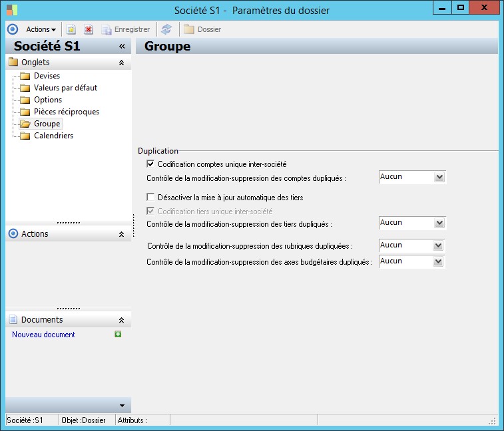Click the refresh arrows toolbar icon

166,29
